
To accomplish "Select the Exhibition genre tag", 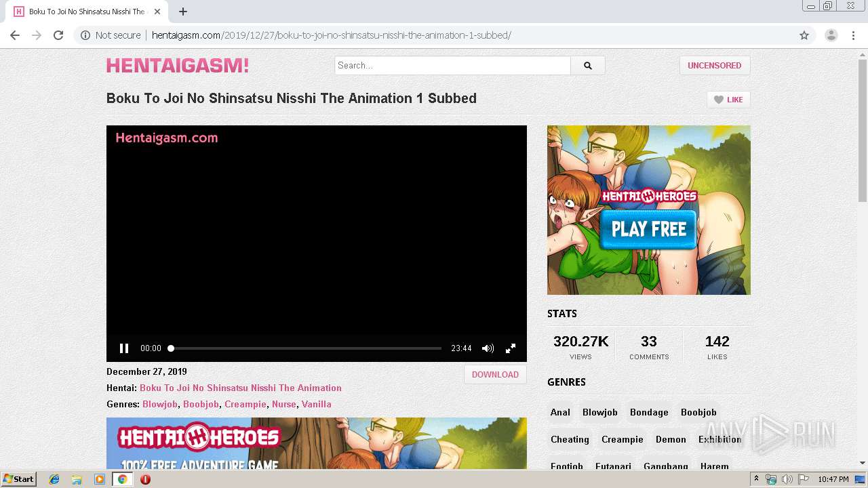I will coord(719,439).
